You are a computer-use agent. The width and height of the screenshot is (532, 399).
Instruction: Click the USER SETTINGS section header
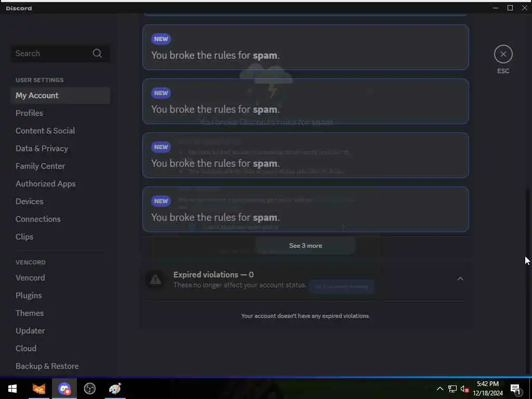[39, 80]
